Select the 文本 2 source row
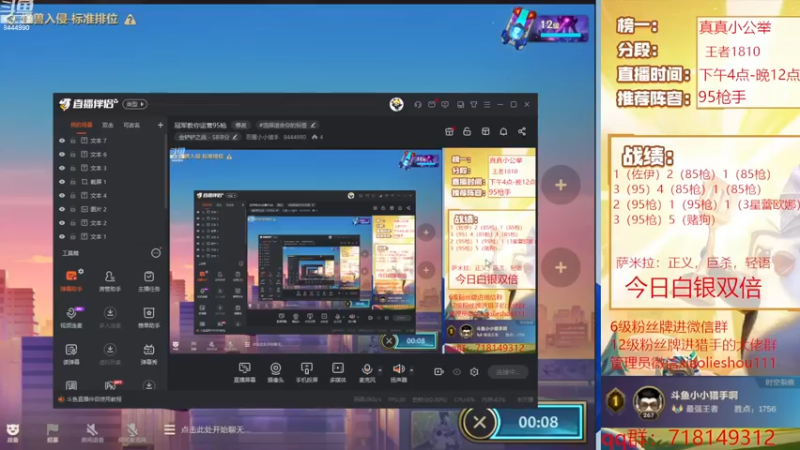This screenshot has height=450, width=800. pyautogui.click(x=110, y=223)
